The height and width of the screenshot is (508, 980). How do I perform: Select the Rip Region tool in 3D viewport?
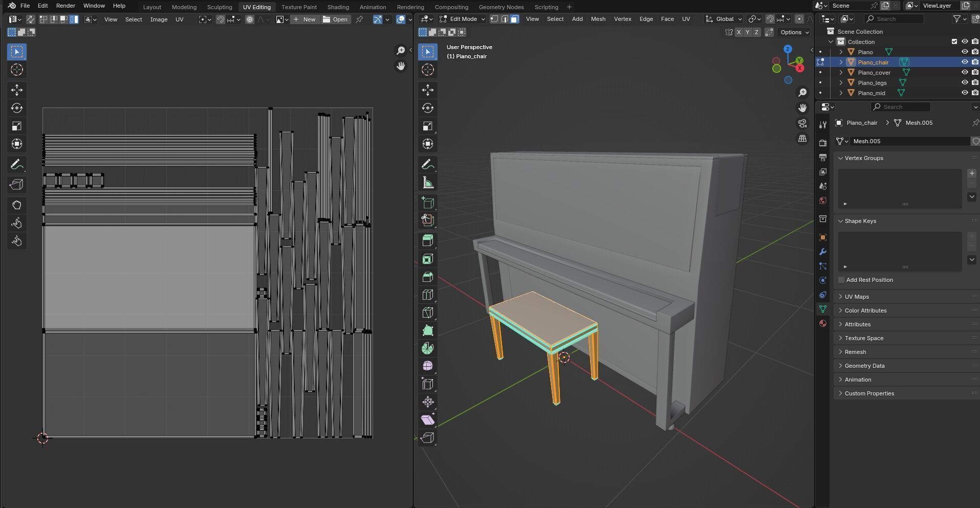tap(428, 438)
